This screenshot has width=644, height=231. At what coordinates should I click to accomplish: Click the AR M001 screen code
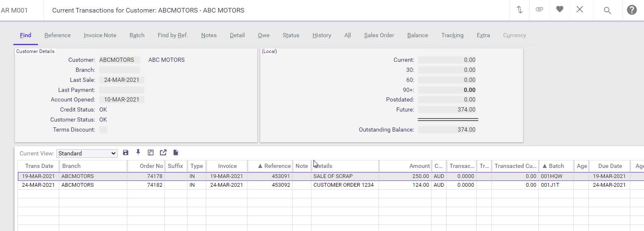(15, 10)
